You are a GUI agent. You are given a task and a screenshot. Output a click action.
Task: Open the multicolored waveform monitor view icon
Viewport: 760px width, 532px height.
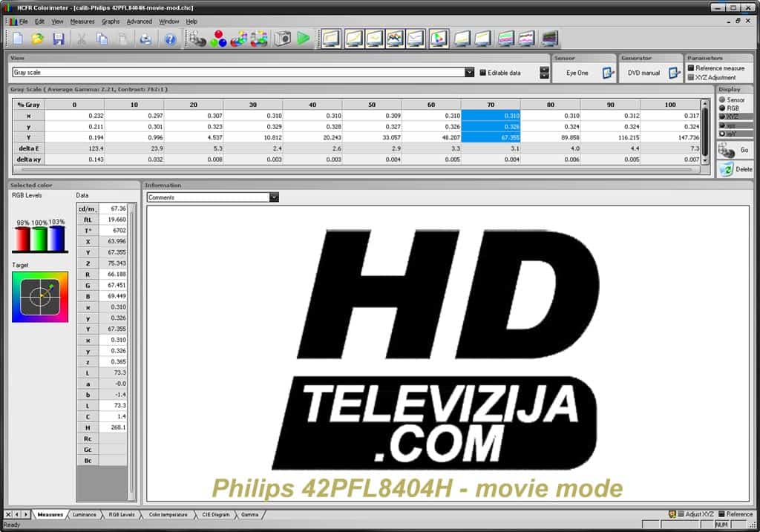pyautogui.click(x=395, y=39)
